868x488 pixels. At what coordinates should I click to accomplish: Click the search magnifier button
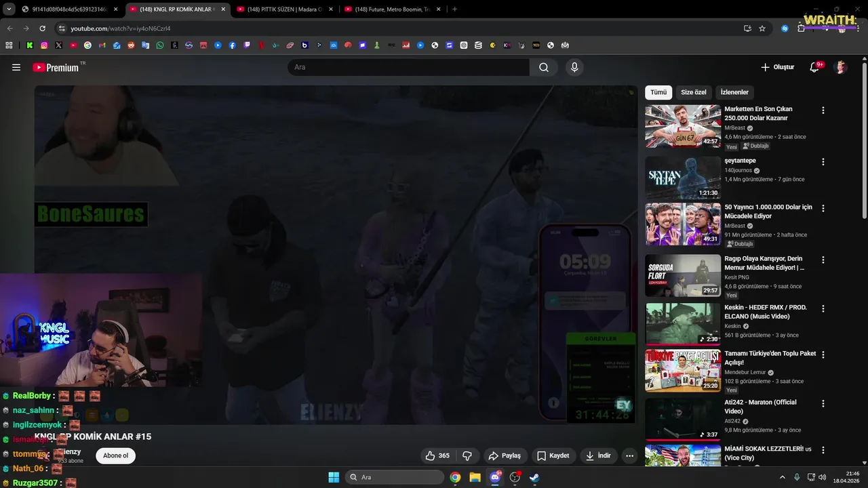(544, 67)
